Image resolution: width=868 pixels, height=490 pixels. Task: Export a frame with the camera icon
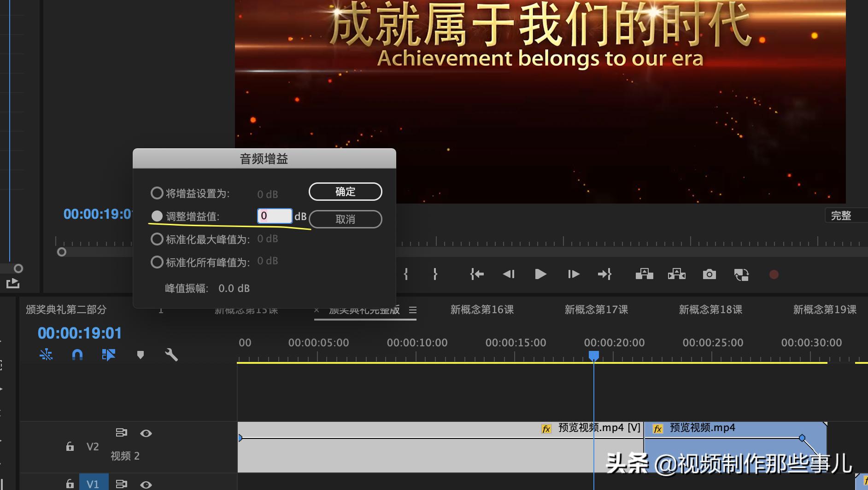[x=709, y=274]
